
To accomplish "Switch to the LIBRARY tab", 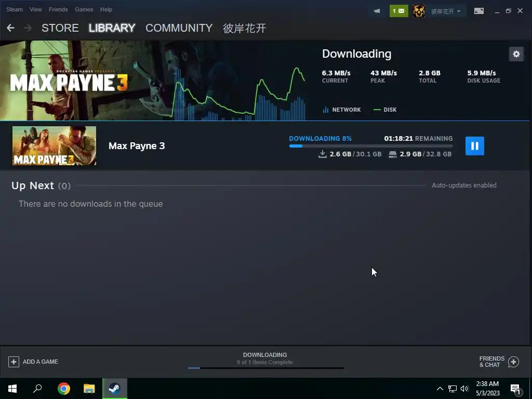I will pos(112,28).
